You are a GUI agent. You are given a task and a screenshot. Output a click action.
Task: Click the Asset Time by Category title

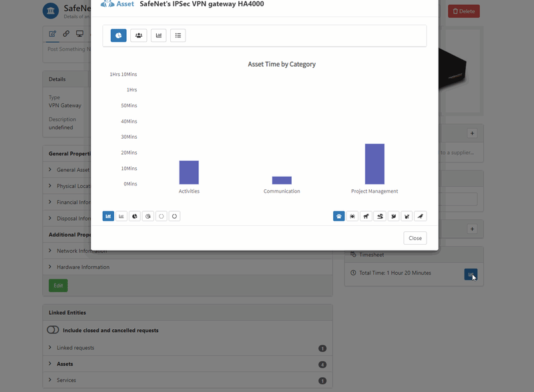pos(282,64)
